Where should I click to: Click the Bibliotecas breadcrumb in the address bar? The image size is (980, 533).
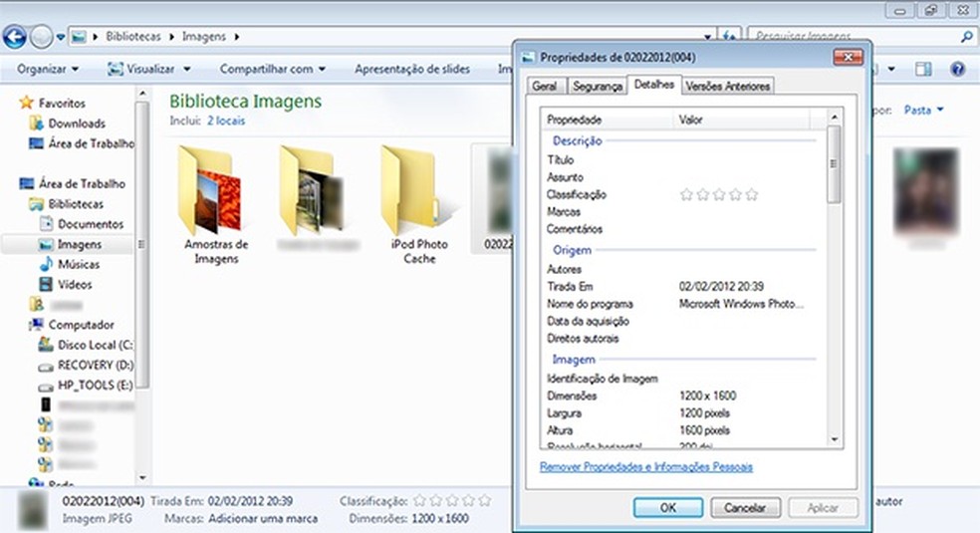(x=133, y=37)
